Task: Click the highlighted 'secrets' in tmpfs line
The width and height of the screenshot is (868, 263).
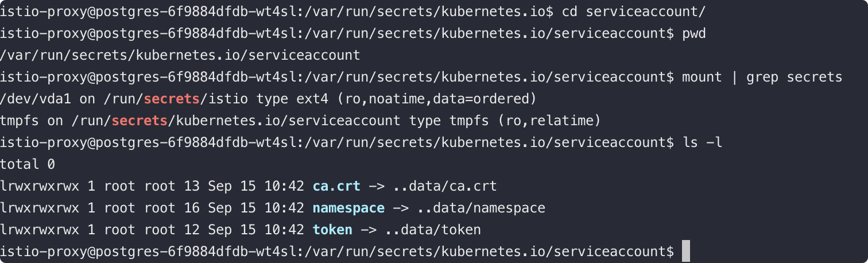Action: click(139, 121)
